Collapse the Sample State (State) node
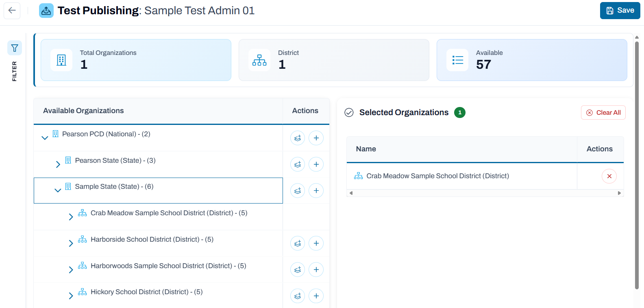644x308 pixels. pyautogui.click(x=58, y=190)
